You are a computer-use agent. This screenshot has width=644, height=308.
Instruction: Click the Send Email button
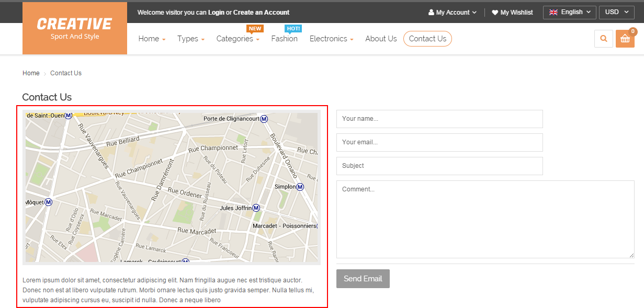363,279
